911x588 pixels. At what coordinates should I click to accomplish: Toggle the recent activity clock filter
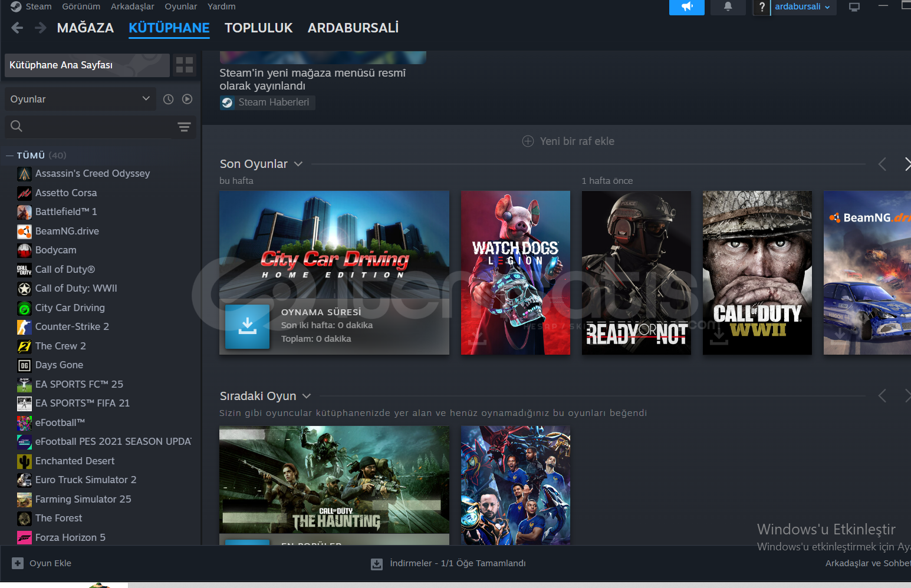coord(169,99)
